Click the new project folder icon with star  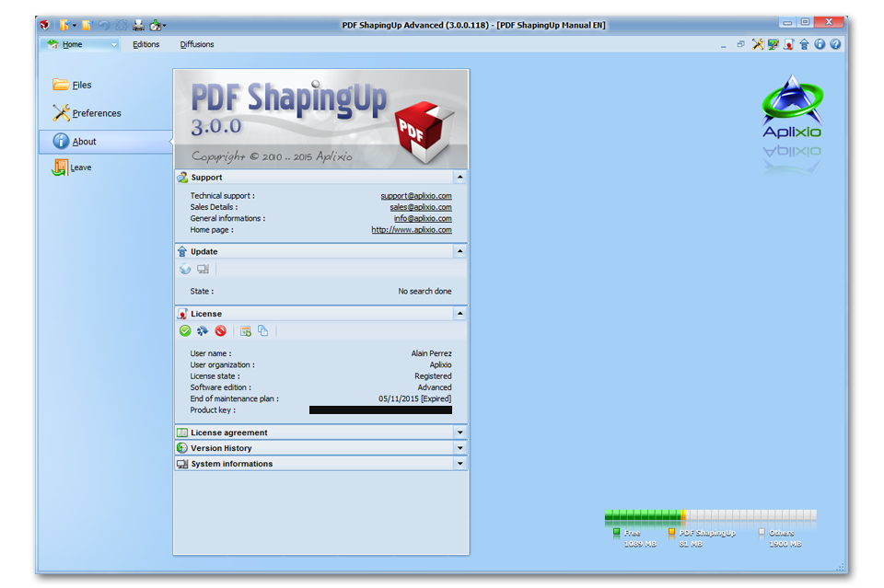[x=87, y=25]
